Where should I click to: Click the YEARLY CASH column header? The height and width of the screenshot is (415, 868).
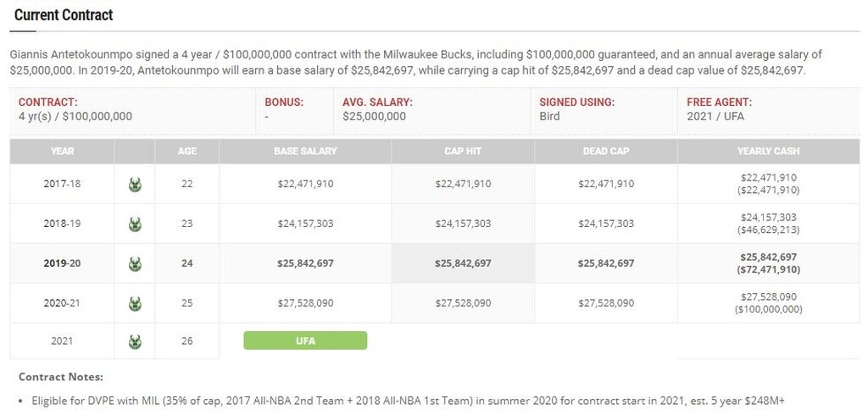tap(768, 152)
